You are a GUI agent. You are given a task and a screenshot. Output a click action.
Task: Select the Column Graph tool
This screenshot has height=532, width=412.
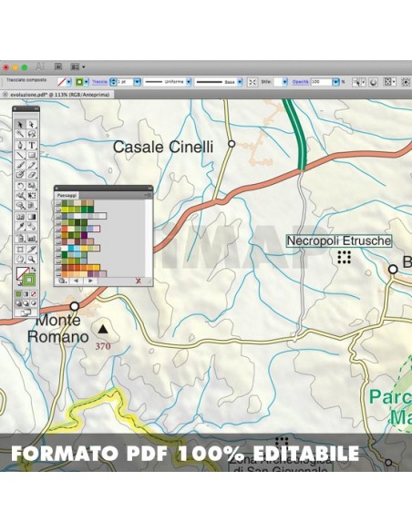(32, 238)
